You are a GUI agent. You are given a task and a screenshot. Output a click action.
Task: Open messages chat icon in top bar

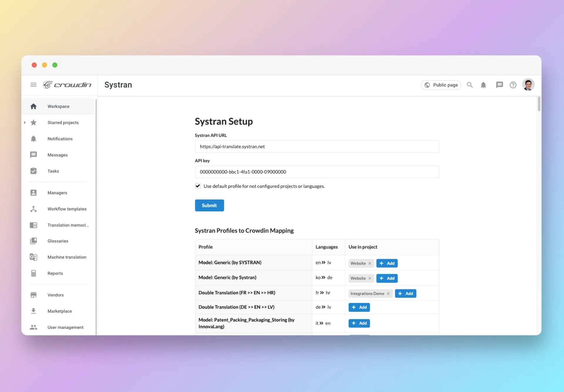pos(499,85)
